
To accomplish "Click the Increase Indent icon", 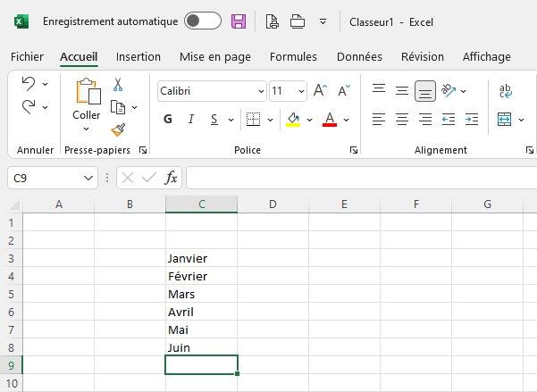I will click(x=472, y=119).
